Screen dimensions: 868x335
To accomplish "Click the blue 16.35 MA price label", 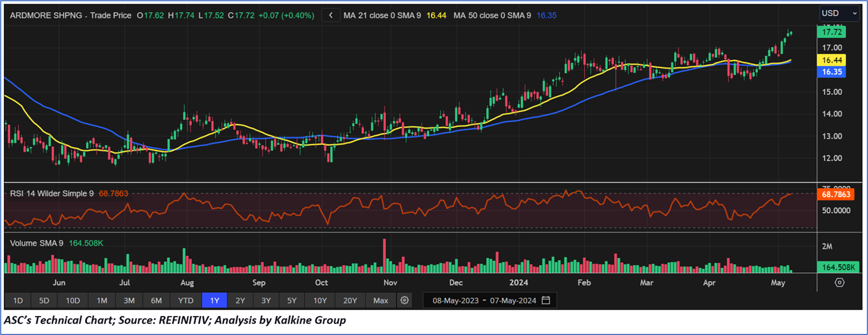I will (832, 72).
